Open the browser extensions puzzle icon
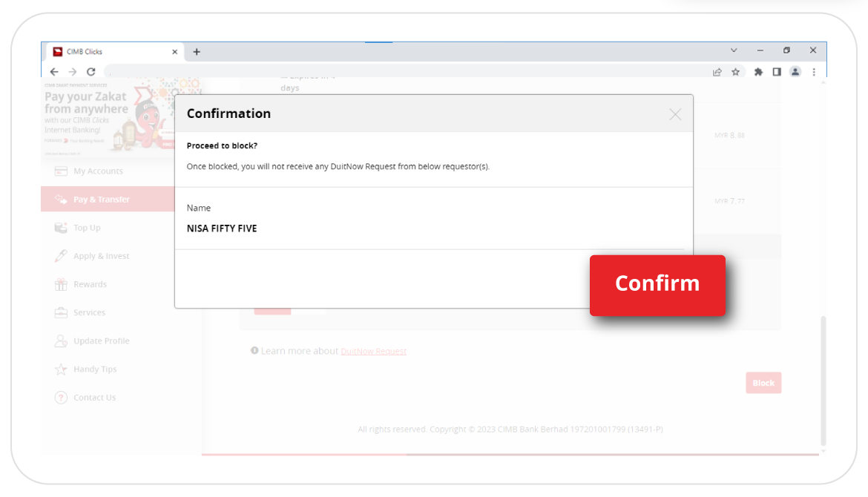Image resolution: width=868 pixels, height=497 pixels. pyautogui.click(x=758, y=72)
